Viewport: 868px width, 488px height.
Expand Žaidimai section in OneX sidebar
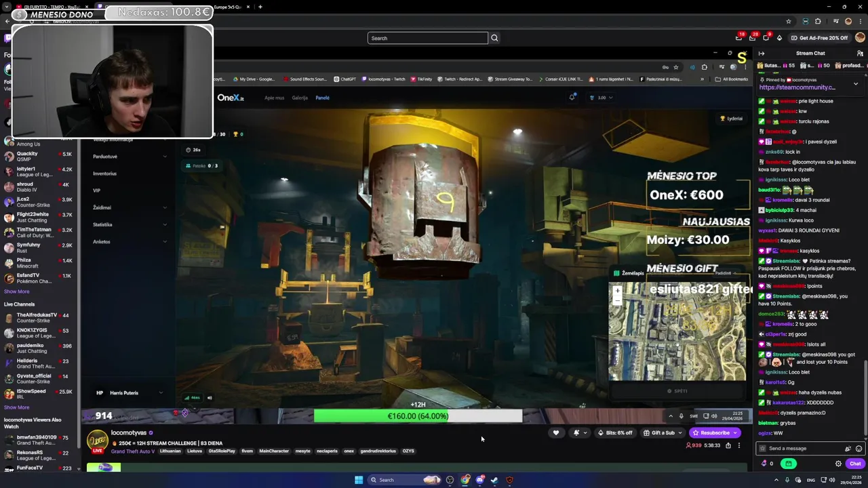tap(130, 207)
